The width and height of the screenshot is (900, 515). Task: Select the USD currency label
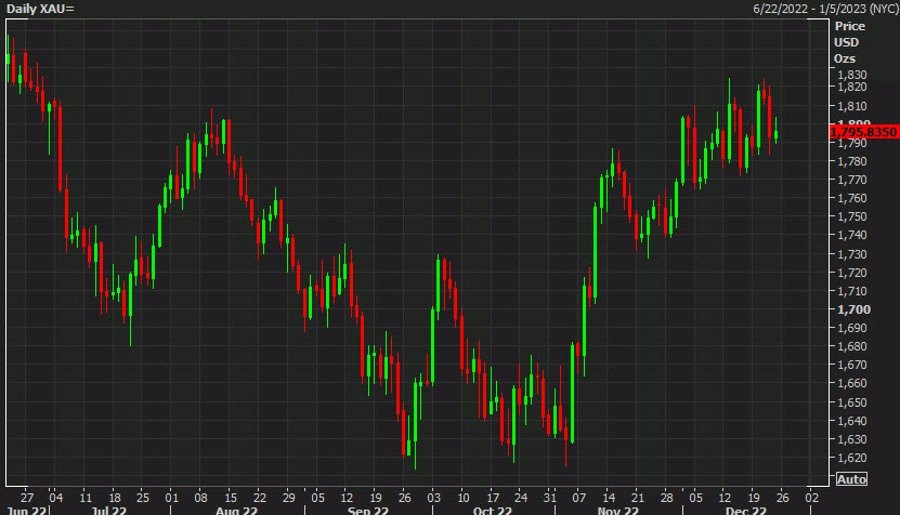(846, 42)
